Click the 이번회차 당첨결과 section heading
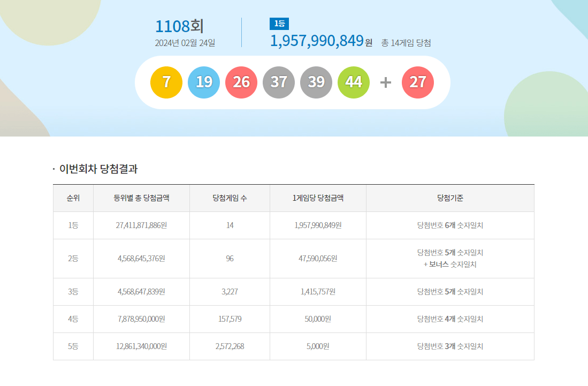Image resolution: width=588 pixels, height=386 pixels. [x=98, y=169]
